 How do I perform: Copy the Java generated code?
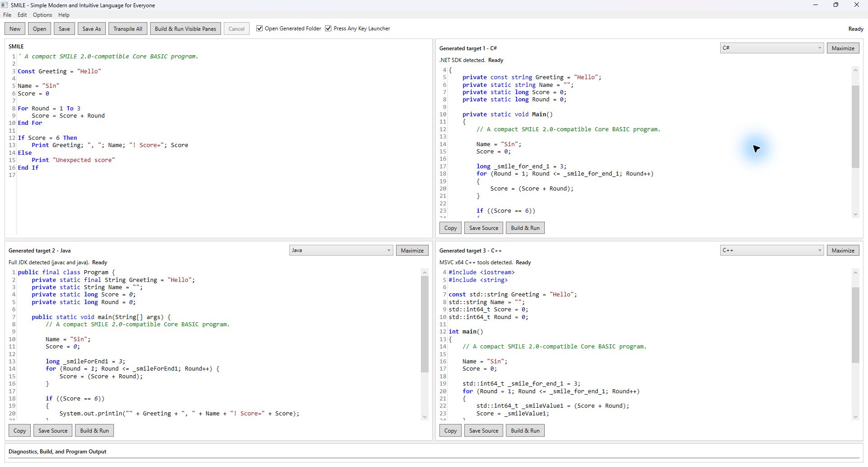pos(19,431)
